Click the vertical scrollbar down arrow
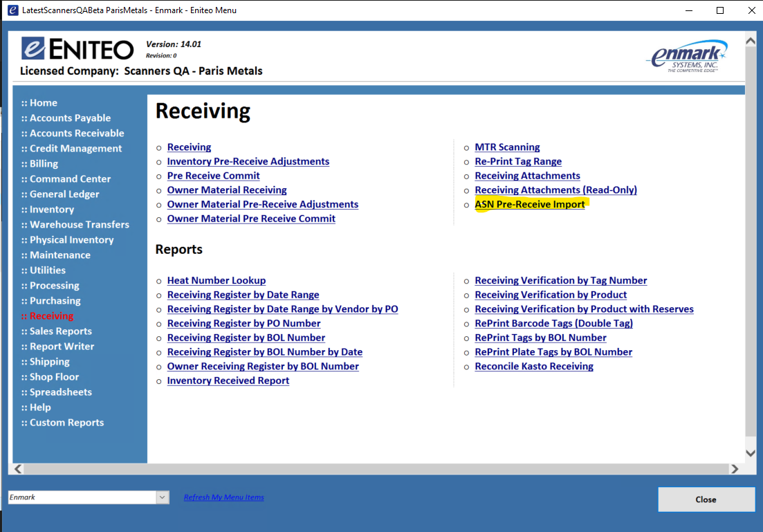 pos(750,452)
